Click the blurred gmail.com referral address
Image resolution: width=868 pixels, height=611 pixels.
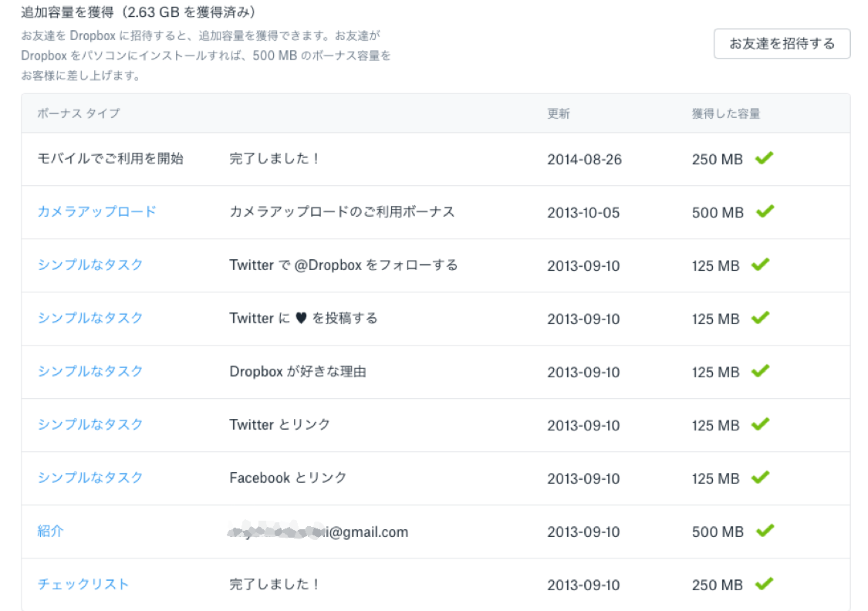tap(318, 532)
